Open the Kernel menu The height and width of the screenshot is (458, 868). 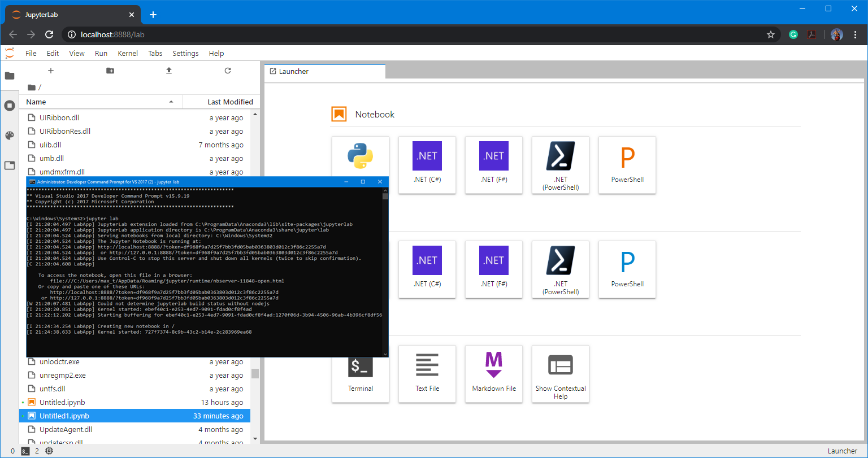tap(128, 53)
